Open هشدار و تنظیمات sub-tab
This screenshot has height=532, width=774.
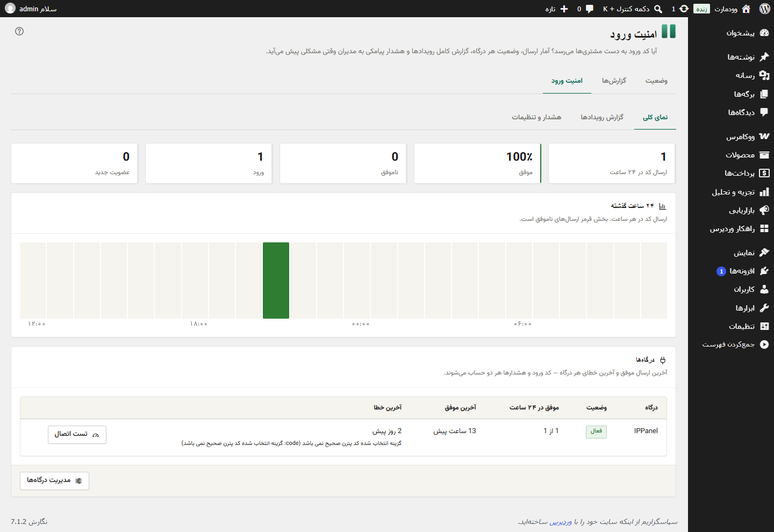tap(536, 117)
